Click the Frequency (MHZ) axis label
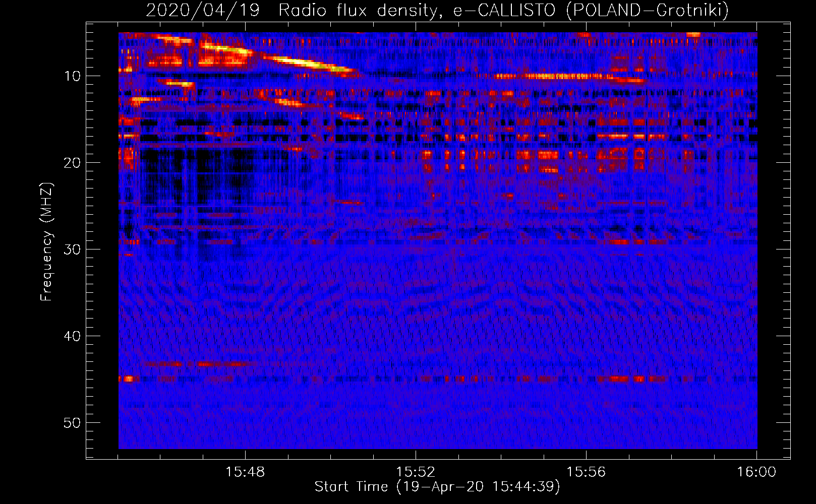816x504 pixels. coord(46,242)
